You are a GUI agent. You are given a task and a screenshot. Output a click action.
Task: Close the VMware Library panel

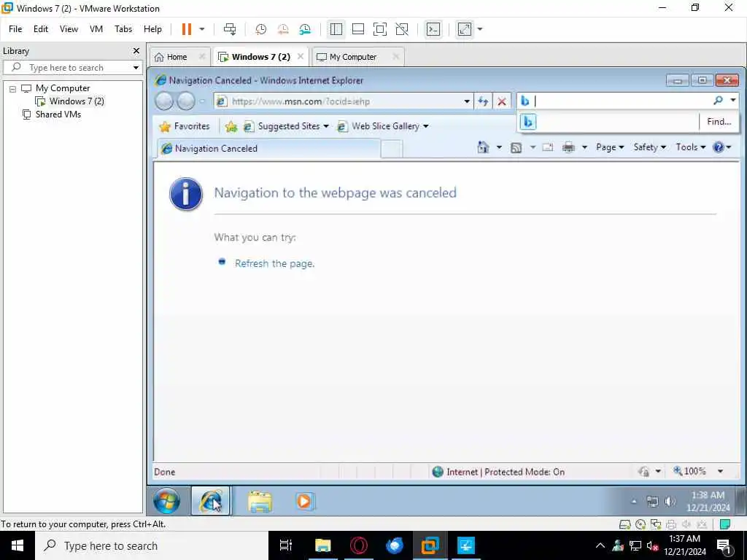click(x=136, y=50)
